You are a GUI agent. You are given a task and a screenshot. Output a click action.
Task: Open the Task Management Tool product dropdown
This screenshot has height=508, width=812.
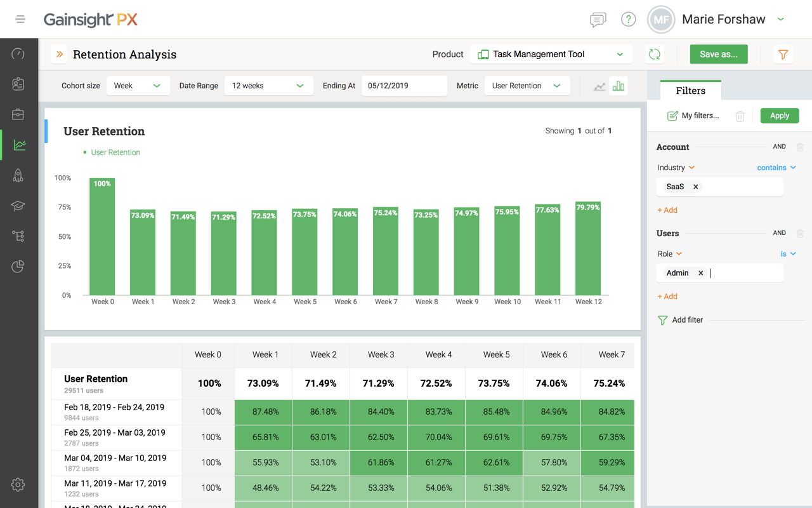(551, 55)
